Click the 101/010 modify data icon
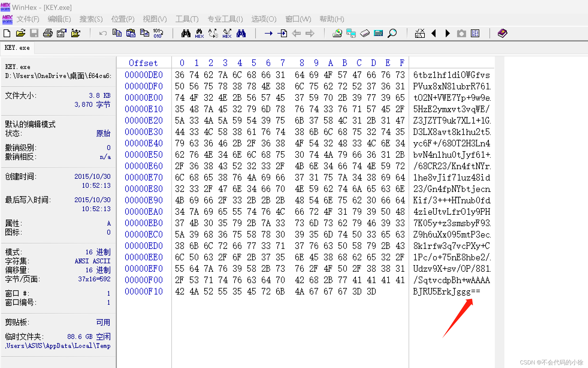The image size is (588, 368). click(x=158, y=33)
